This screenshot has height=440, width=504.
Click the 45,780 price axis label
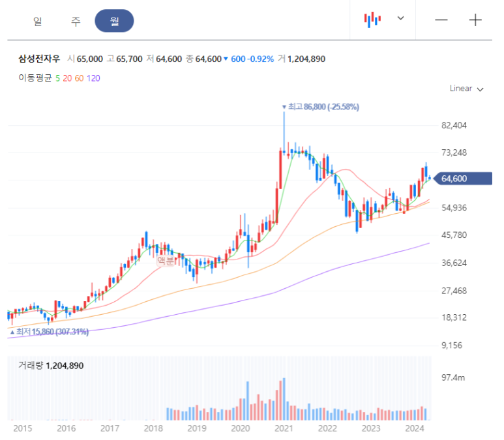[x=454, y=235]
